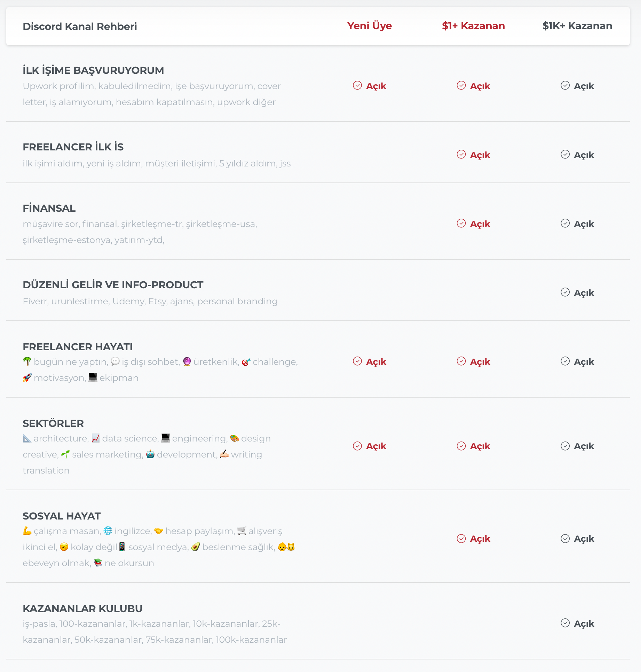The image size is (641, 672).
Task: Click the avocado emoji before beslenme sağlık
Action: (x=196, y=547)
